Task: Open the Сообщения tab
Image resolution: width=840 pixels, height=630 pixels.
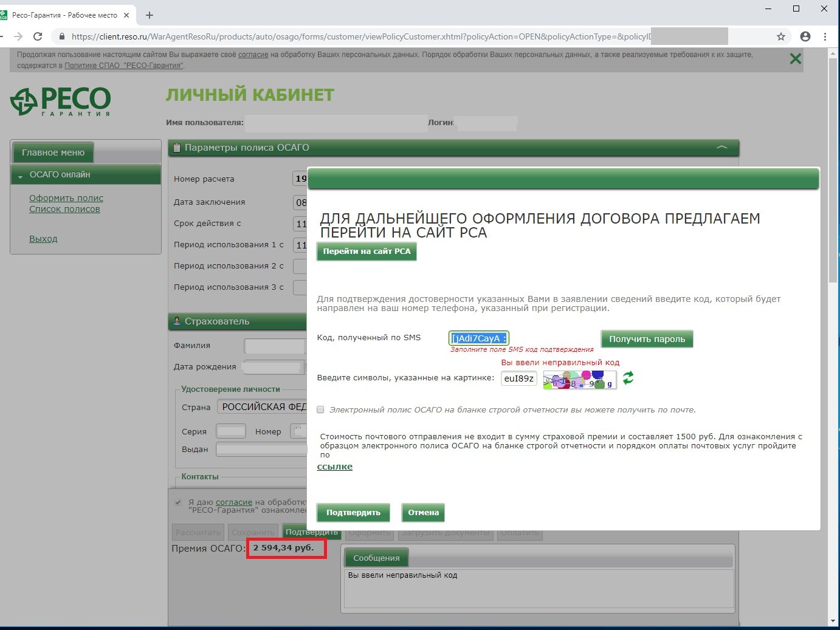Action: coord(376,558)
